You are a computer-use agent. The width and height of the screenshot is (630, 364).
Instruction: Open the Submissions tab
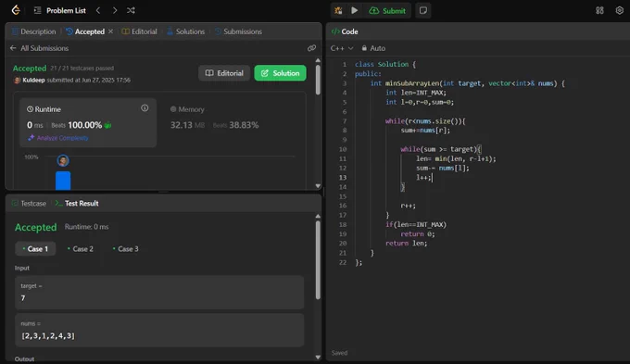(x=238, y=31)
